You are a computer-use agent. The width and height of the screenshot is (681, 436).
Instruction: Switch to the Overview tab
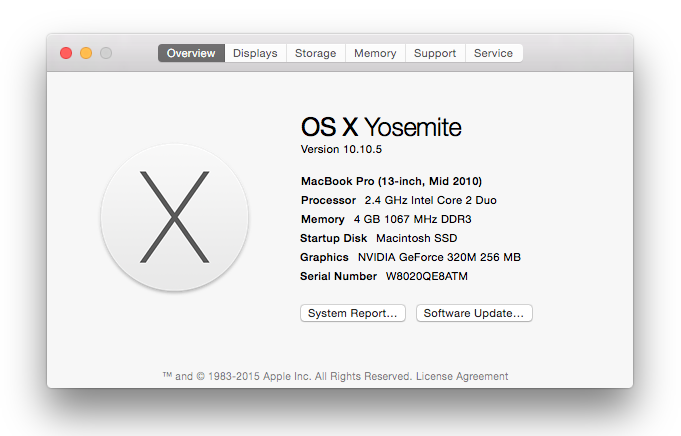(x=191, y=53)
